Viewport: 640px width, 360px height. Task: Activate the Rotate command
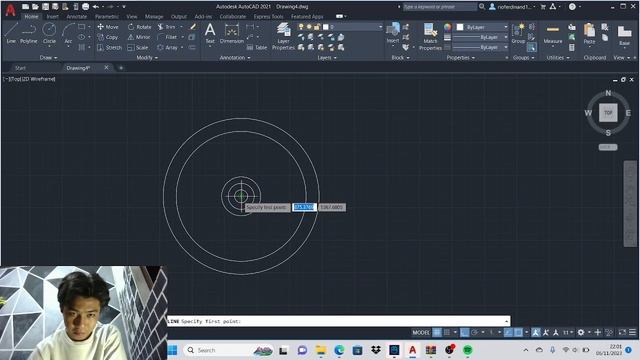coord(140,27)
